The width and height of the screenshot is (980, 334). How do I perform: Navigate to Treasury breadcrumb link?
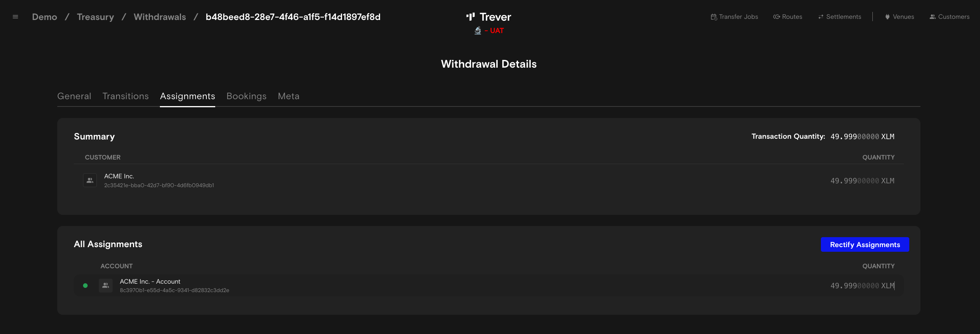point(95,17)
